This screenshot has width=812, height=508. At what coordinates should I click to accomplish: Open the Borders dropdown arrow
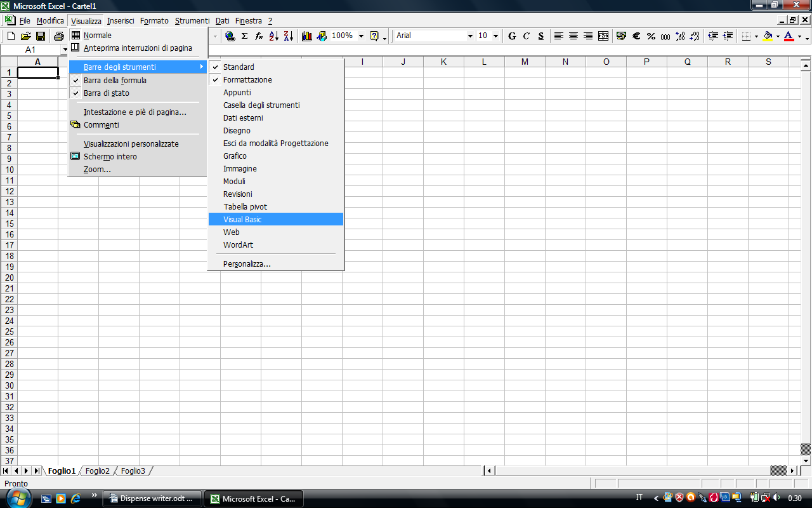(756, 36)
